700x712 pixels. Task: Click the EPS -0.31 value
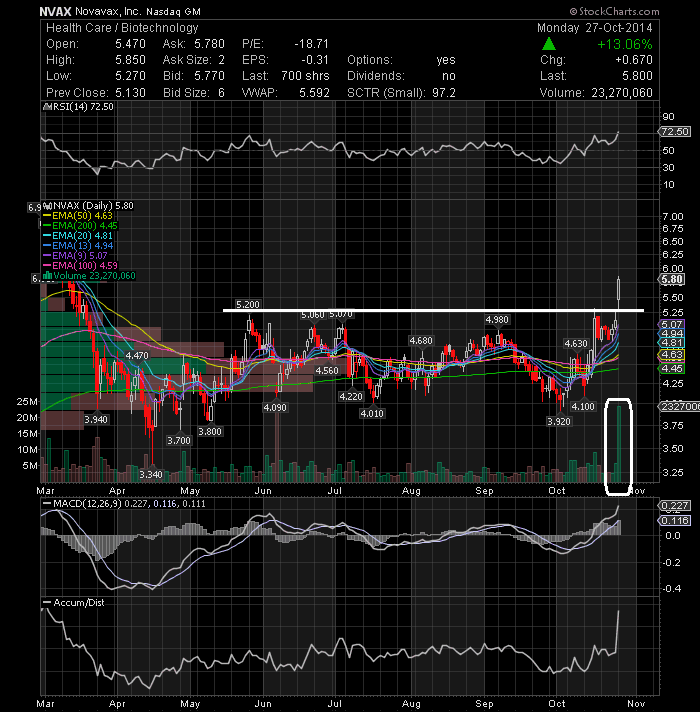tap(315, 60)
